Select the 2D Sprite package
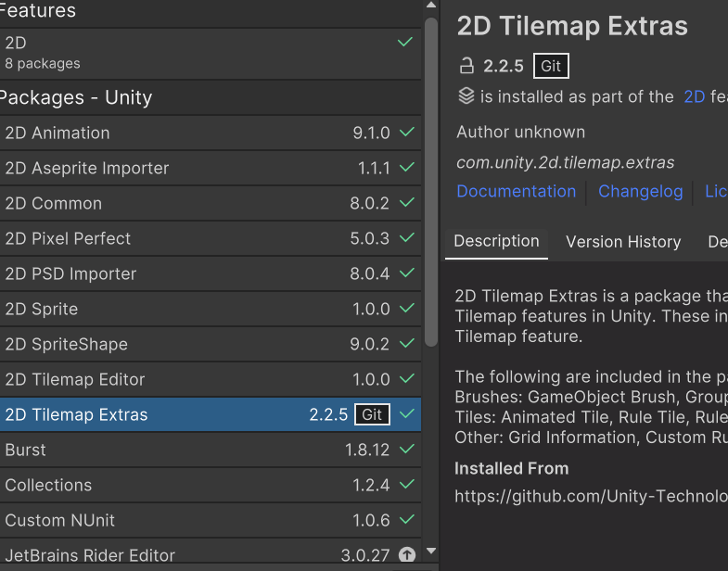 pyautogui.click(x=211, y=310)
